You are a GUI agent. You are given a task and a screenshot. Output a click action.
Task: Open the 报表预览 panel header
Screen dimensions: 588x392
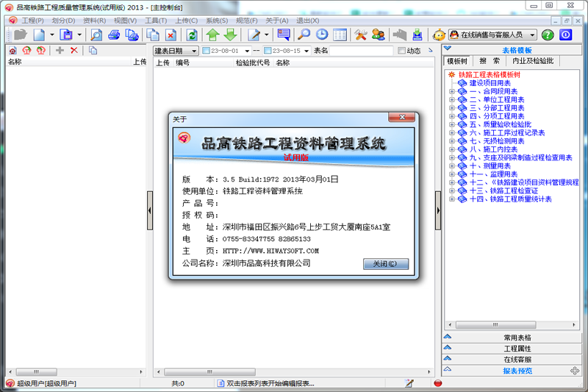click(512, 371)
